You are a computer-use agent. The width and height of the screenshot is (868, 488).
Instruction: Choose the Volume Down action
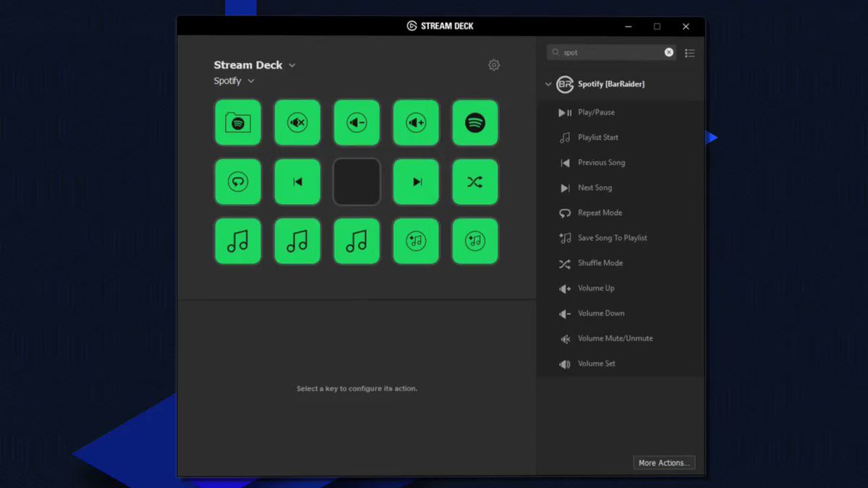tap(620, 314)
